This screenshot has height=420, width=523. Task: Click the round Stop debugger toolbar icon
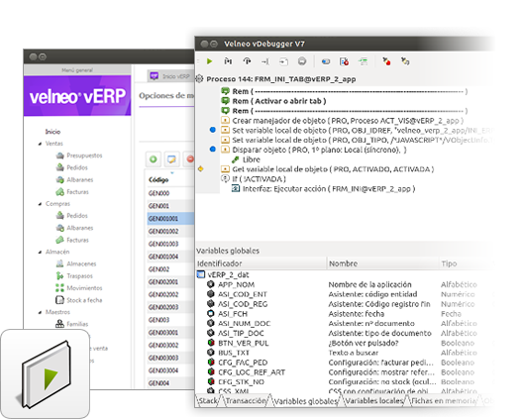coord(302,61)
